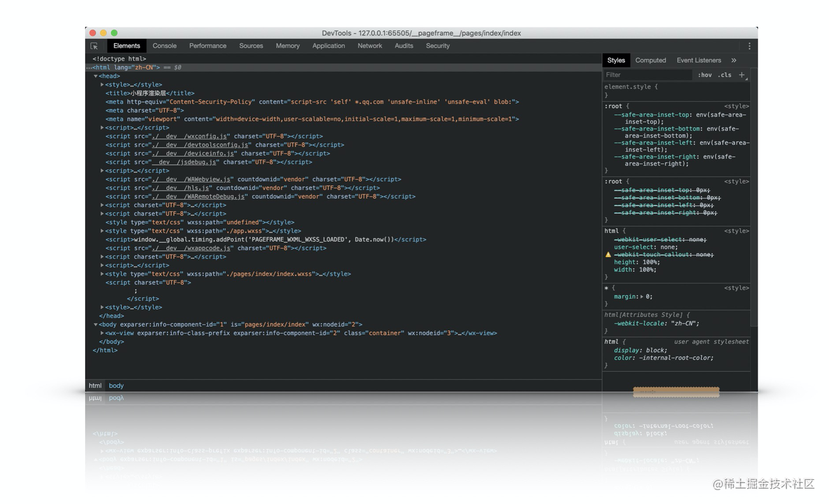
Task: Select the body breadcrumb at the bottom
Action: coord(116,386)
